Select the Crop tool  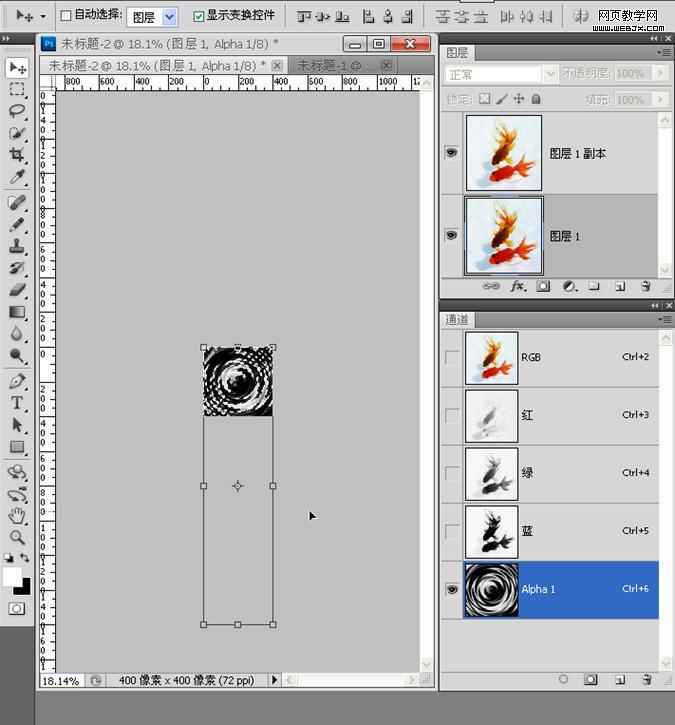18,154
